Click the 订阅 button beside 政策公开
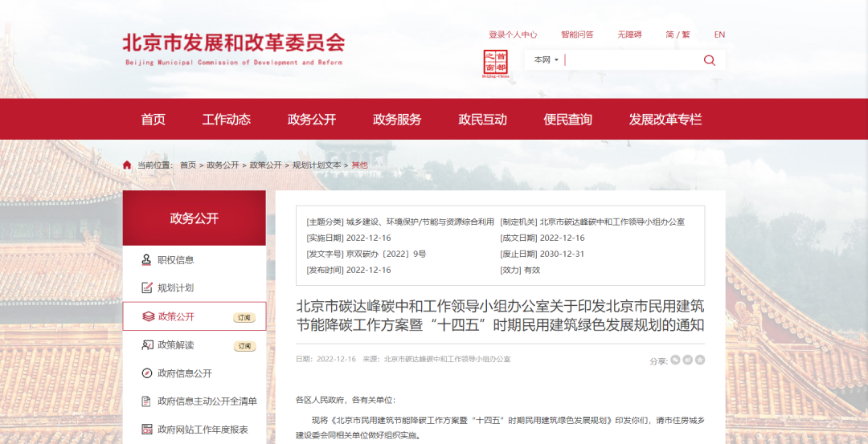The height and width of the screenshot is (444, 868). click(x=244, y=317)
